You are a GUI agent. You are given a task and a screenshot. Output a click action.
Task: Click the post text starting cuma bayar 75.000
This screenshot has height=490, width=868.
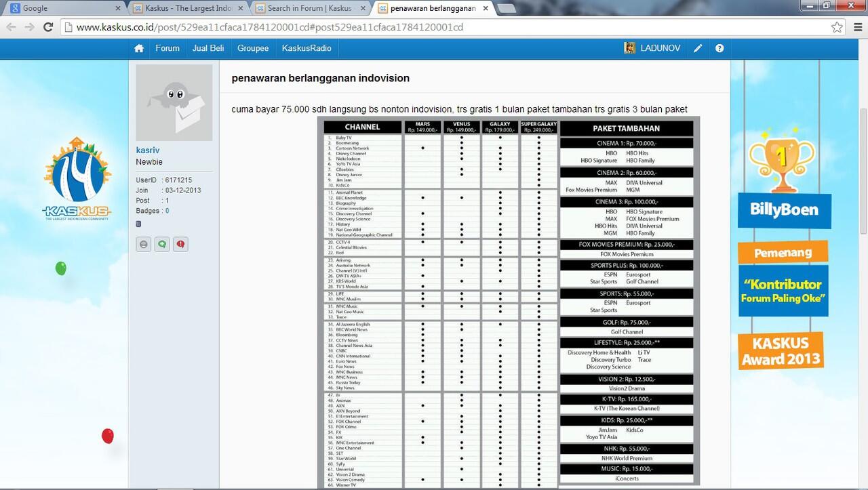(459, 109)
